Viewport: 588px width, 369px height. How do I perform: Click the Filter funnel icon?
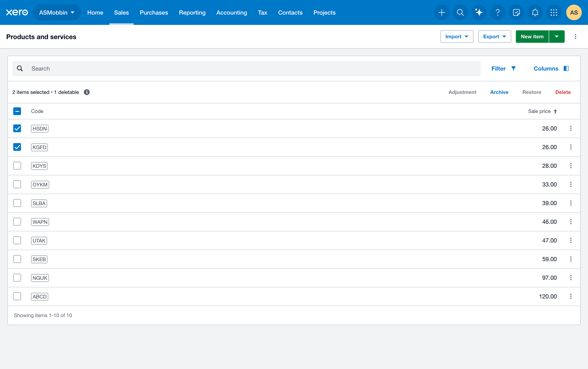pos(514,69)
